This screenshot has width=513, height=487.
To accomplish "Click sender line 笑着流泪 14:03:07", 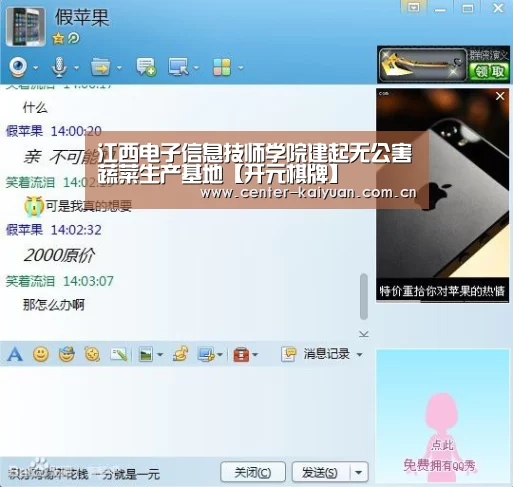I will 60,281.
